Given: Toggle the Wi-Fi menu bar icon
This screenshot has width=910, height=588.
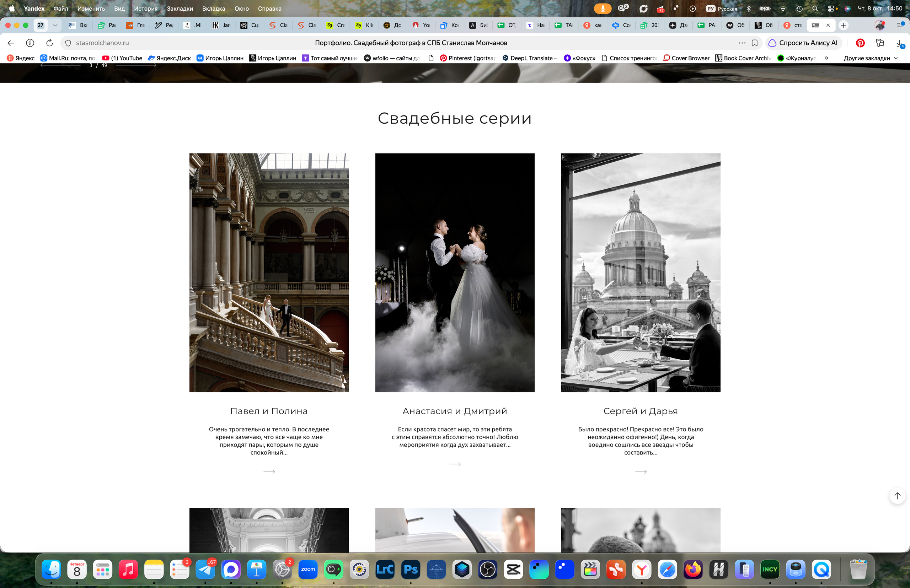Looking at the screenshot, I should pyautogui.click(x=783, y=9).
